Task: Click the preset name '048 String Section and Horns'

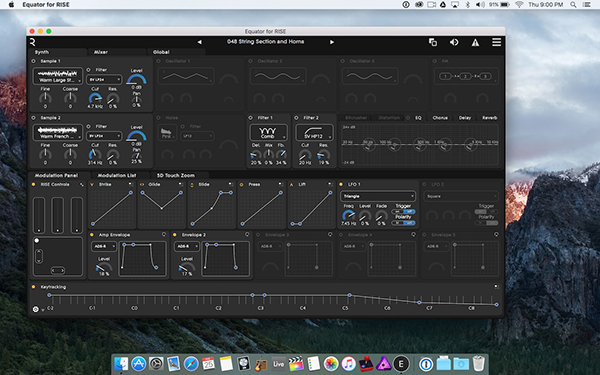Action: 266,42
